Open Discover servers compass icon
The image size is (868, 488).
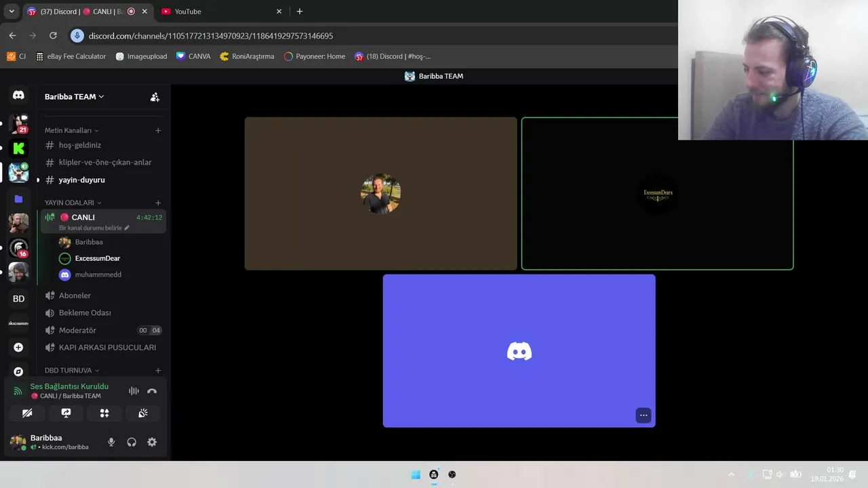tap(18, 371)
